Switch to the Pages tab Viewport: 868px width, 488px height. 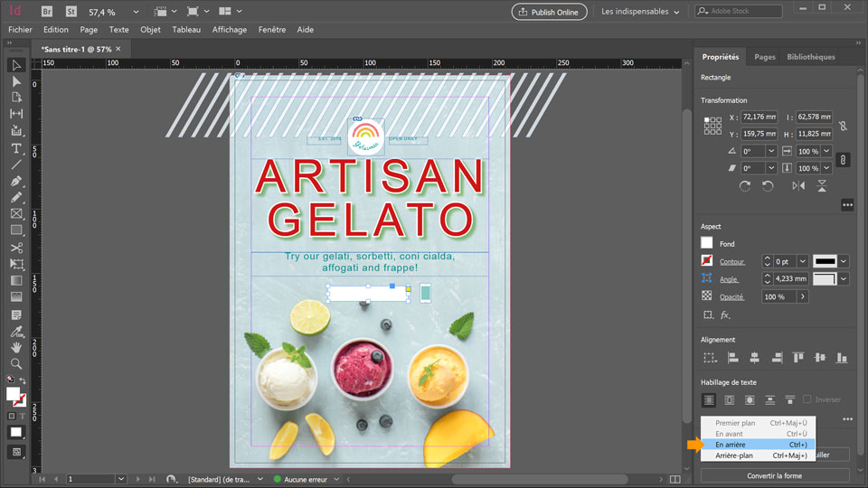click(765, 57)
